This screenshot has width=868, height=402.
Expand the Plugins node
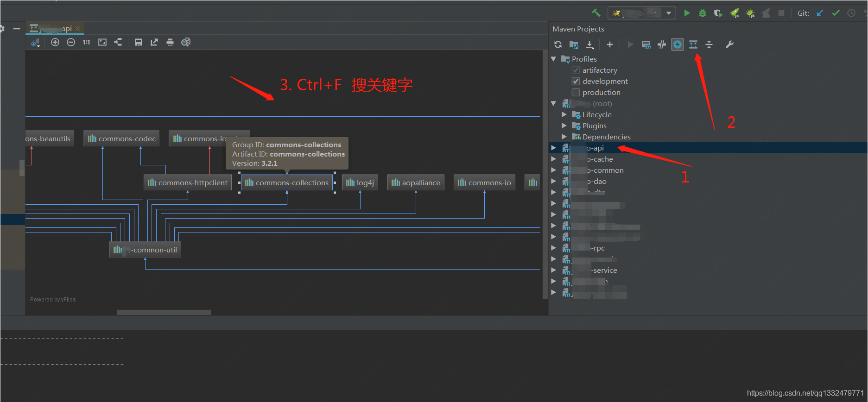[564, 126]
